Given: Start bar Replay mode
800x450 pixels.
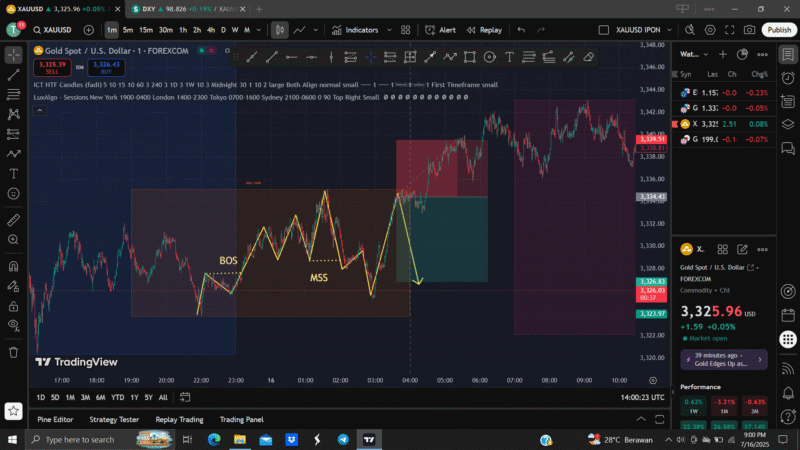Looking at the screenshot, I should coord(484,30).
